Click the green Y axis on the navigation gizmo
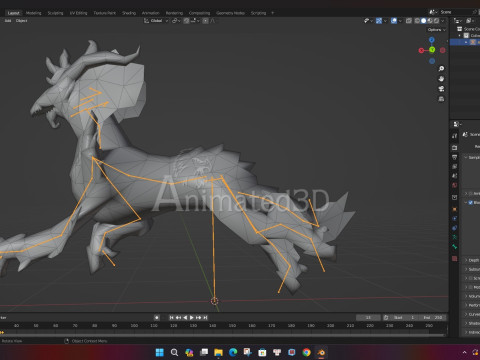The width and height of the screenshot is (480, 360). 432,50
